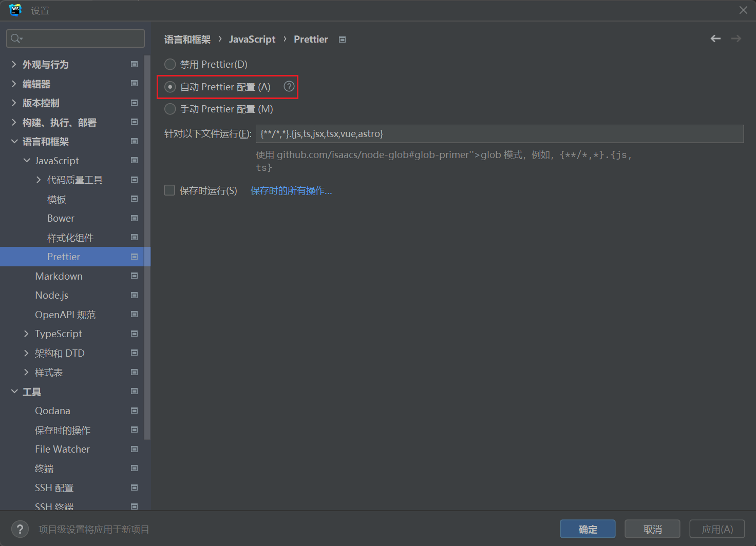Expand the 构建、执行、部署 section
756x546 pixels.
[x=14, y=122]
